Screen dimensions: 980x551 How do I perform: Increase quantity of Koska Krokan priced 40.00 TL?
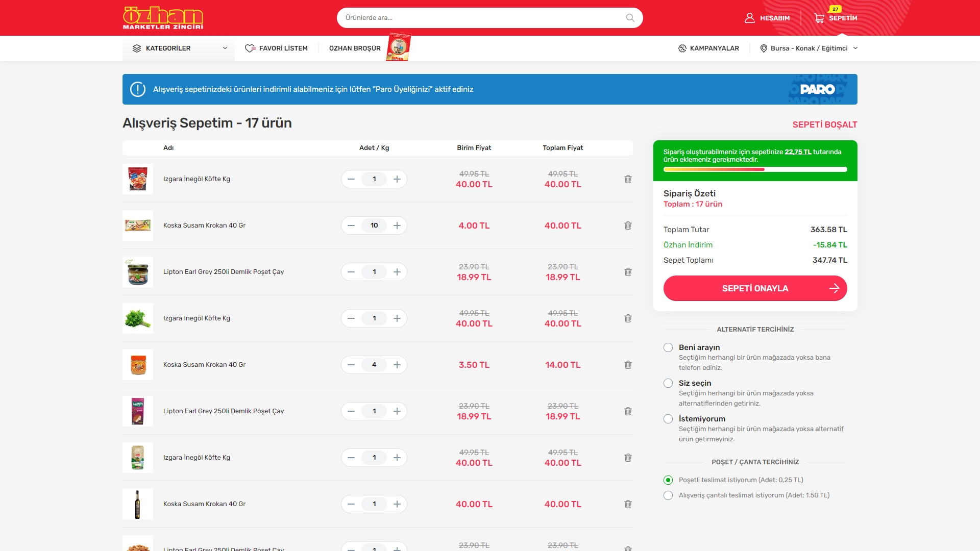pyautogui.click(x=397, y=504)
